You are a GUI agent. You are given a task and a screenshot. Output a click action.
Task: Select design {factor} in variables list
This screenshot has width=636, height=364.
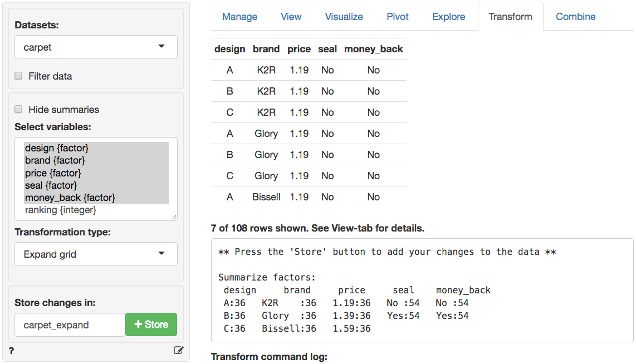tap(57, 149)
